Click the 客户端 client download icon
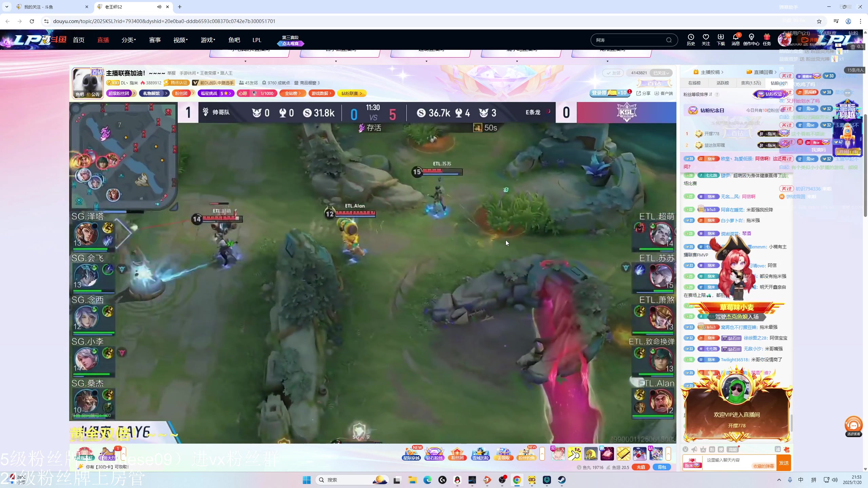 click(x=664, y=93)
